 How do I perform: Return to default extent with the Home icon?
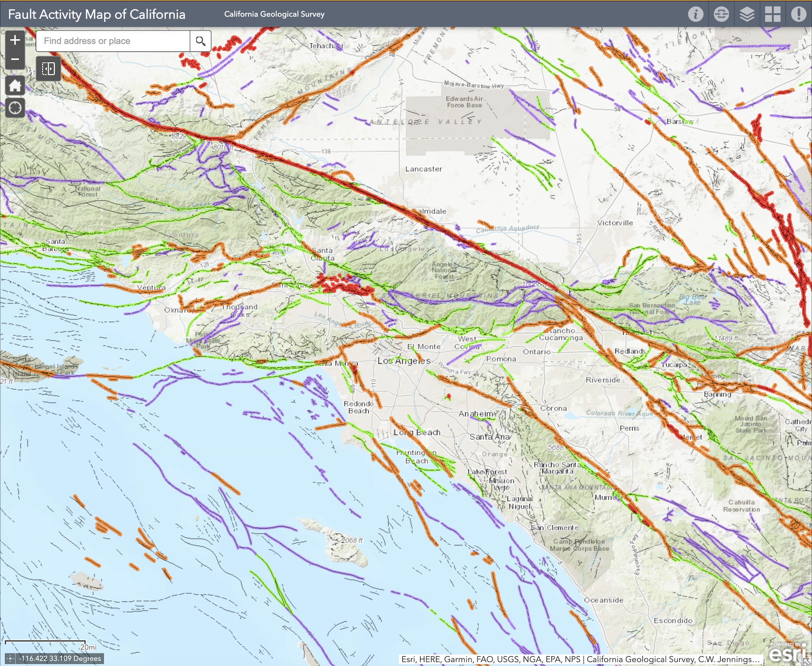point(15,86)
